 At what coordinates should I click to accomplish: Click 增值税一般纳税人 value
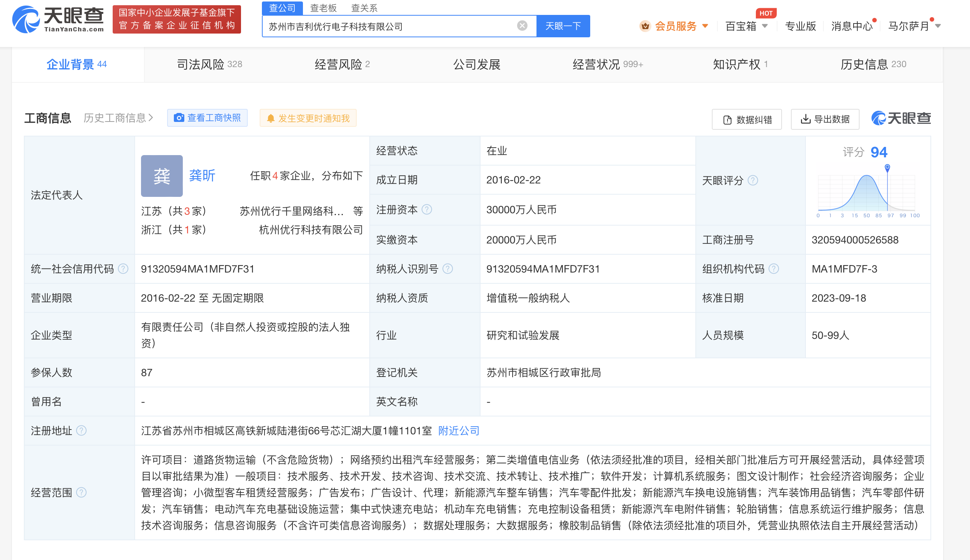528,298
